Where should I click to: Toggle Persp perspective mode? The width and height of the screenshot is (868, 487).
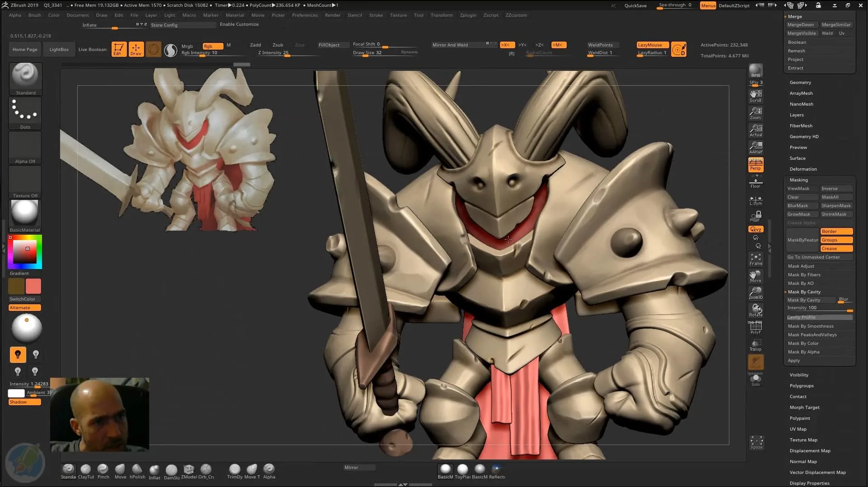click(x=755, y=165)
